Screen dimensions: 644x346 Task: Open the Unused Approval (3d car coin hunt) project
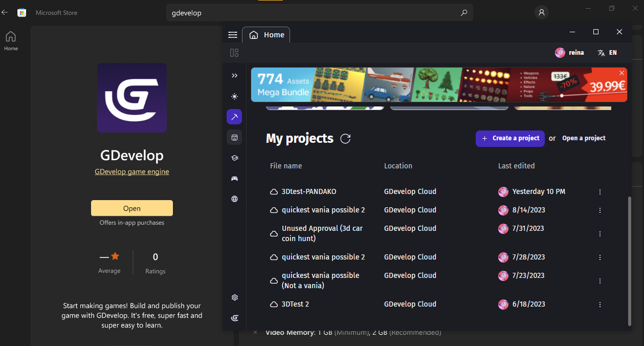pos(322,233)
